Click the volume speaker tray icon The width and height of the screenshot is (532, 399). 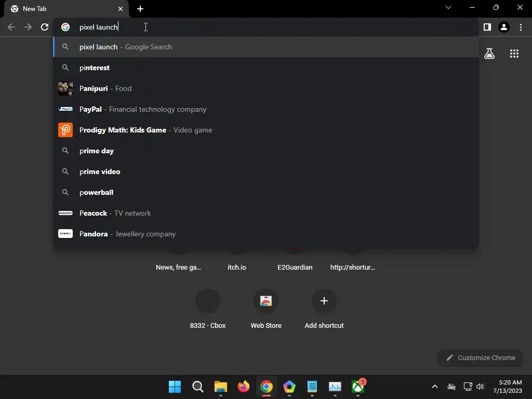coord(480,387)
